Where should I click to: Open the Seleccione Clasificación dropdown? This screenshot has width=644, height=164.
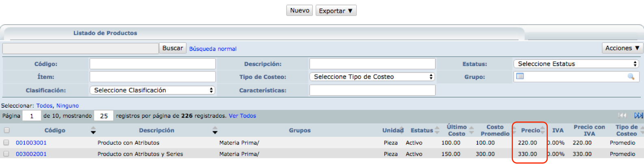(153, 90)
